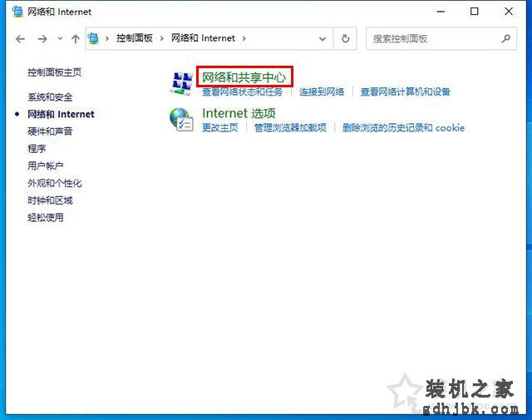Open 管理浏览器加载项 link
The image size is (532, 420).
tap(290, 128)
